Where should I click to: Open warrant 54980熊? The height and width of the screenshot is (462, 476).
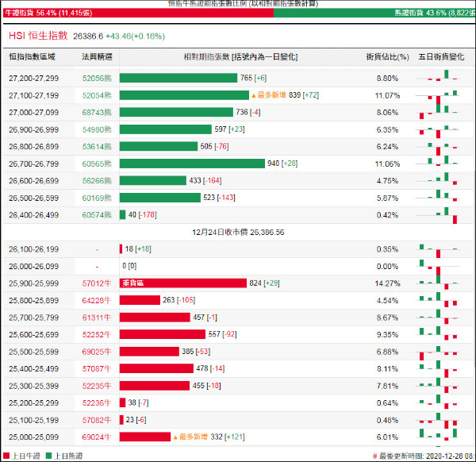coord(97,129)
